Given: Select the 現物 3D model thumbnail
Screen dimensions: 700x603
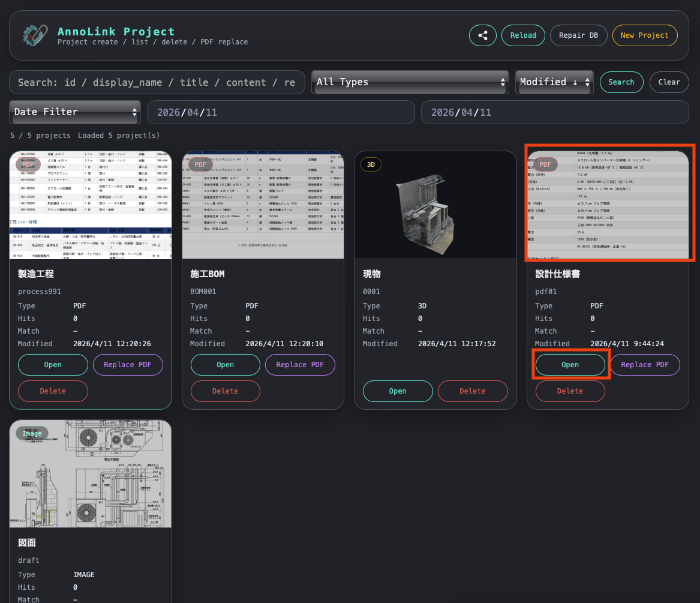Looking at the screenshot, I should point(435,205).
